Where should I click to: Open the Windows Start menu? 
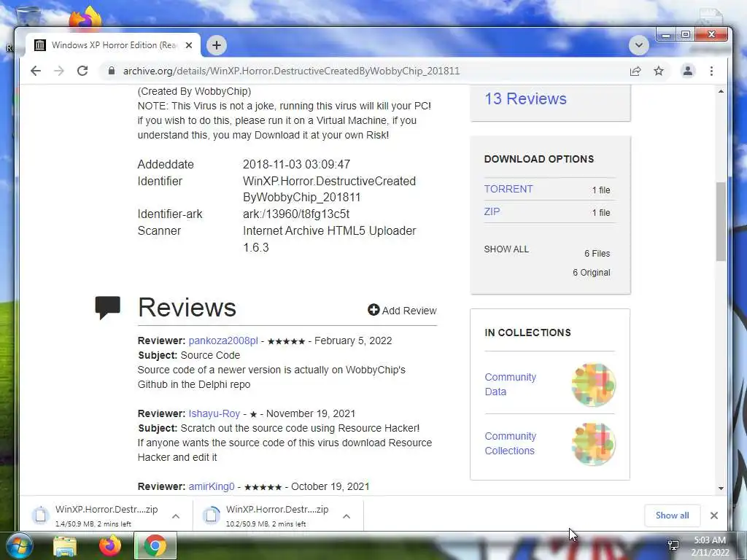[x=19, y=545]
